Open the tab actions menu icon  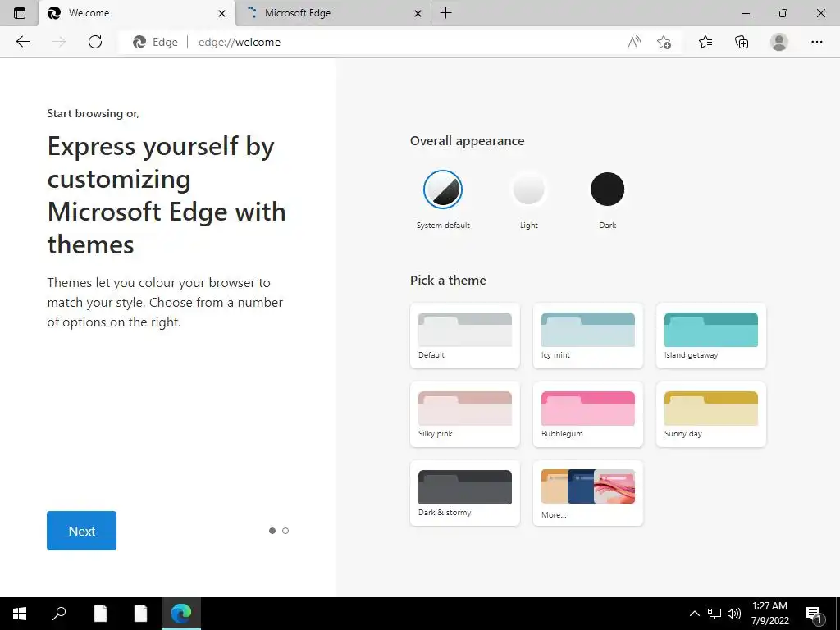20,13
